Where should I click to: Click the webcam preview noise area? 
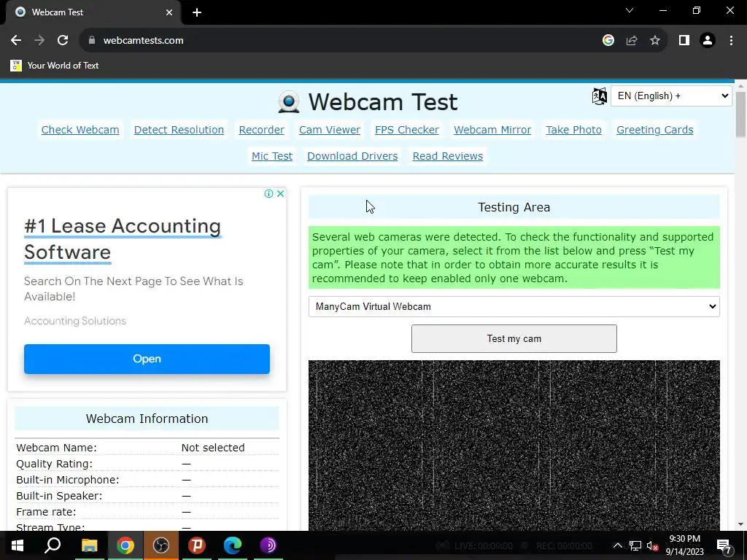(514, 446)
